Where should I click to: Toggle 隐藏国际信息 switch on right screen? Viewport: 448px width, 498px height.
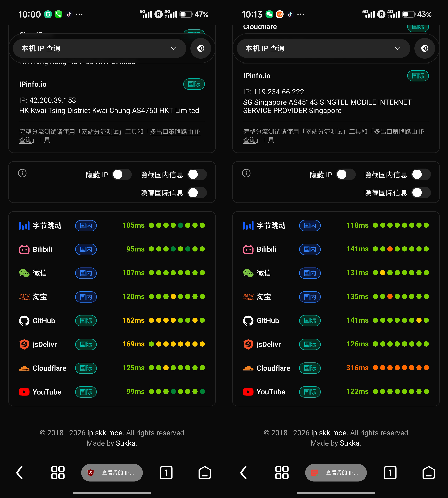(421, 193)
